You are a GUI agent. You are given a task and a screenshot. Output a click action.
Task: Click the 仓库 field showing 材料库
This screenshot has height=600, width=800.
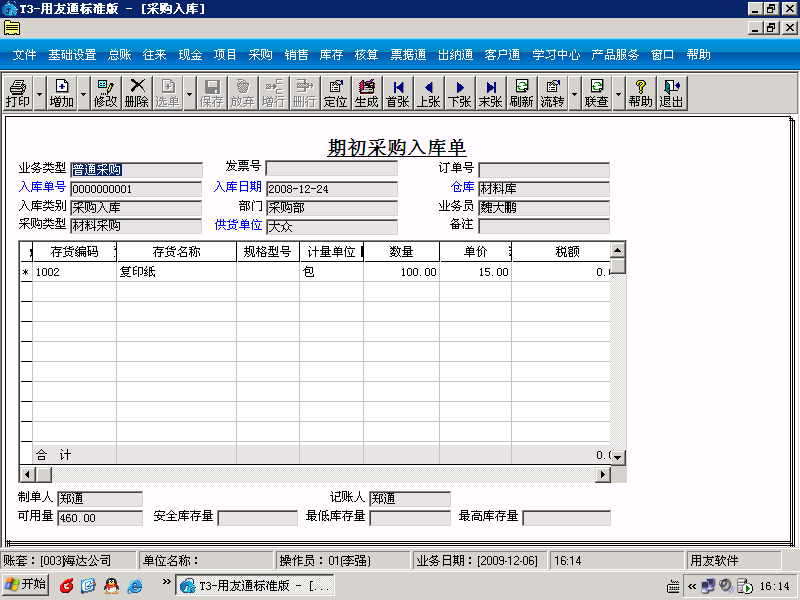[x=544, y=189]
